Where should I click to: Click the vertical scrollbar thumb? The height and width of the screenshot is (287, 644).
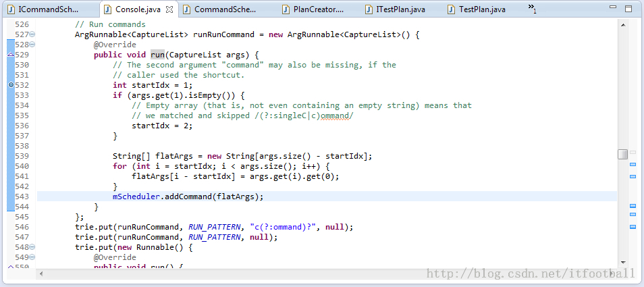click(x=623, y=155)
